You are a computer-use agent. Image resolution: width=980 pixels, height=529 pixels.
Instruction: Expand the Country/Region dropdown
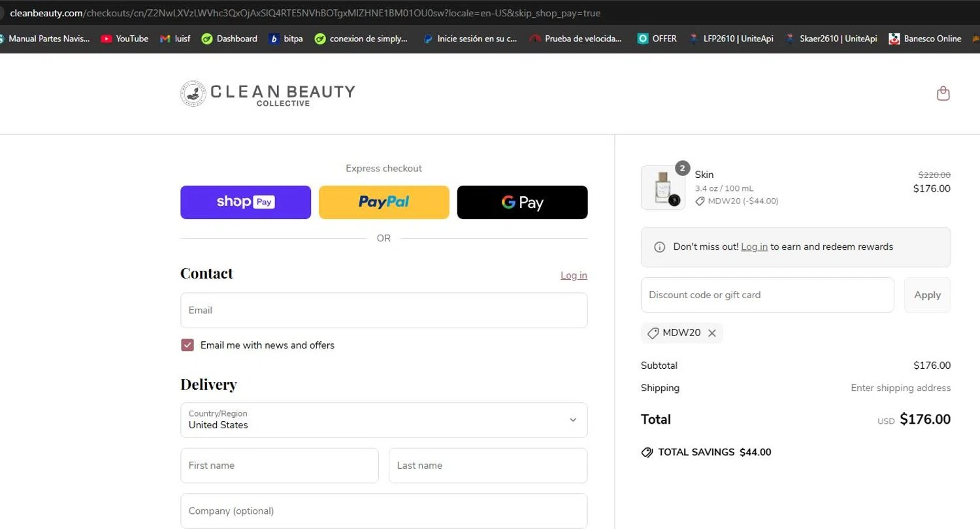click(x=384, y=420)
